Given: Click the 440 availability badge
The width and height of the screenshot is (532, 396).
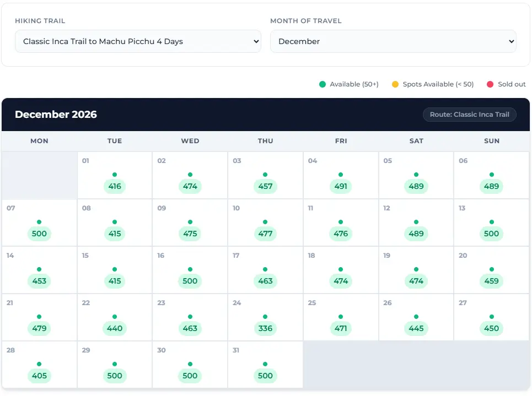Looking at the screenshot, I should tap(115, 328).
